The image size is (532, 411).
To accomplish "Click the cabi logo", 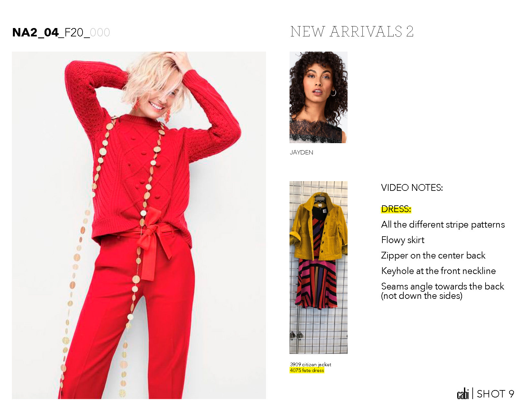I will [x=463, y=393].
